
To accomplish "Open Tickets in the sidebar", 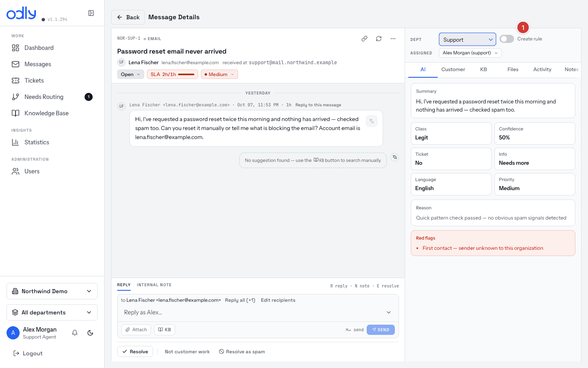I will coord(52,81).
